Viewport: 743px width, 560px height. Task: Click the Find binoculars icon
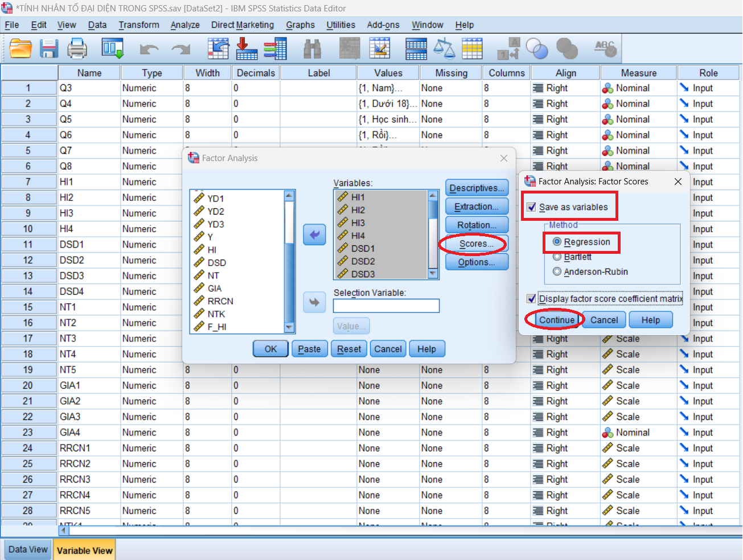[x=312, y=49]
